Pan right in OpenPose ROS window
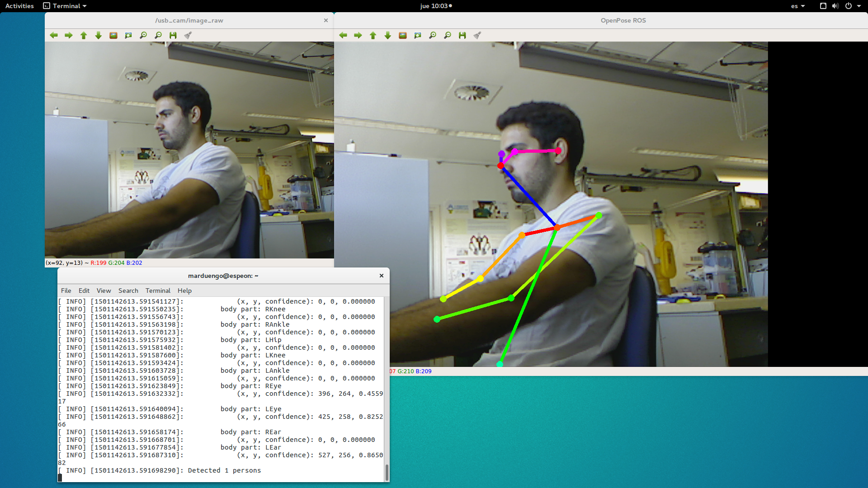This screenshot has height=488, width=868. click(358, 35)
